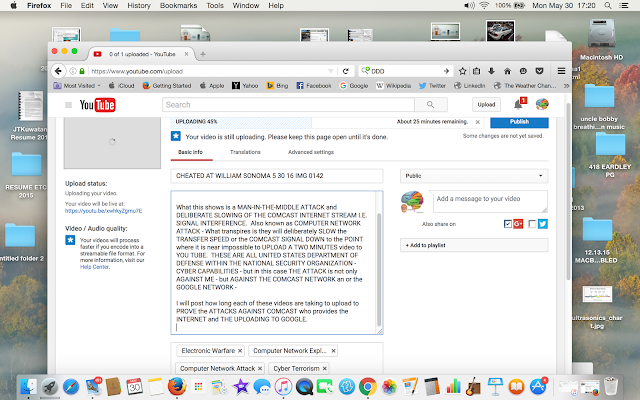
Task: Go back with the browser back arrow
Action: click(x=58, y=71)
